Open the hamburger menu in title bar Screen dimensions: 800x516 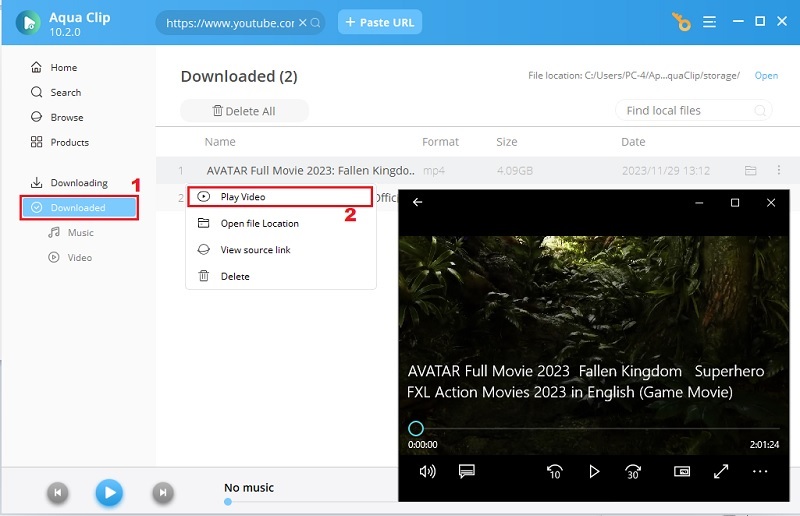pos(709,22)
